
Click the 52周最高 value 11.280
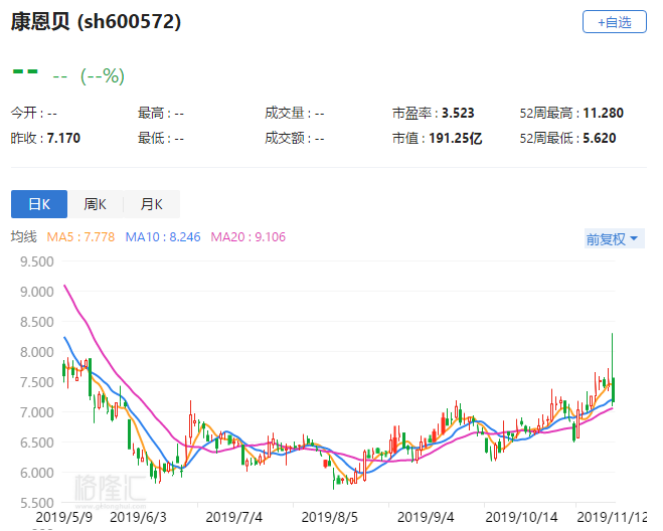tap(603, 113)
